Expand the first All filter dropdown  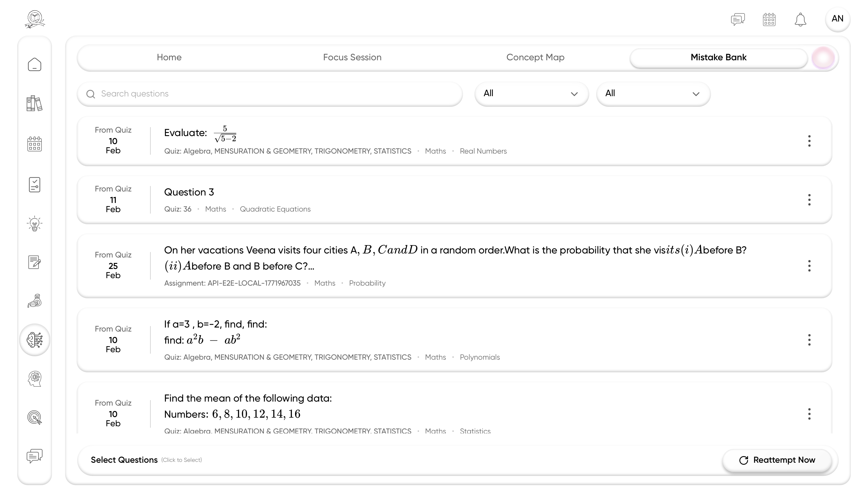pos(531,94)
